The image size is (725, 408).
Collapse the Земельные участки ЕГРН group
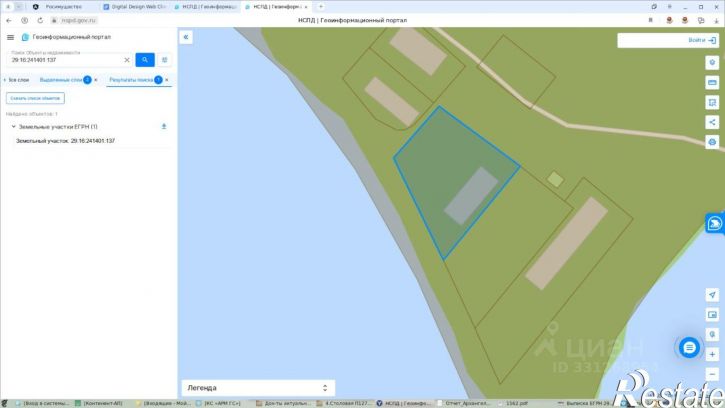click(x=13, y=126)
